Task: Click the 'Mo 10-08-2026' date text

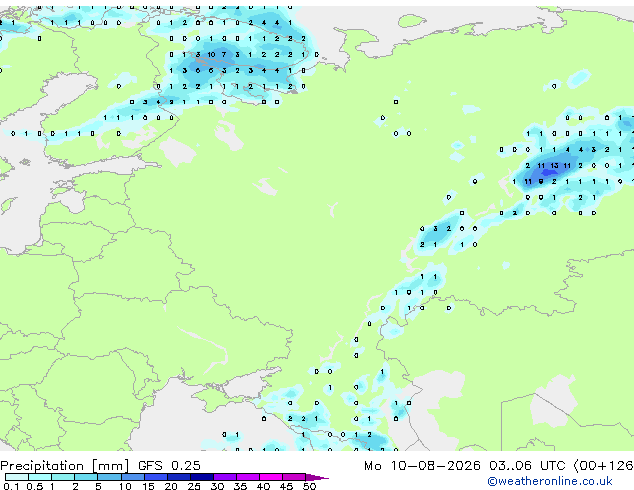Action: pyautogui.click(x=422, y=466)
